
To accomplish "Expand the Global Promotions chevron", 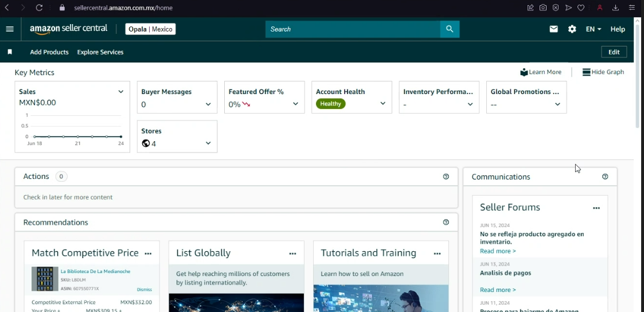I will pyautogui.click(x=557, y=104).
